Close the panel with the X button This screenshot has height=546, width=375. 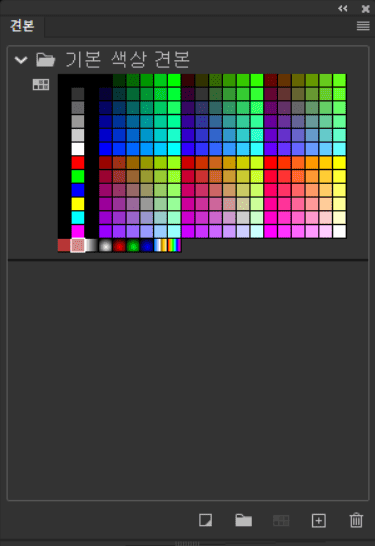click(x=365, y=9)
